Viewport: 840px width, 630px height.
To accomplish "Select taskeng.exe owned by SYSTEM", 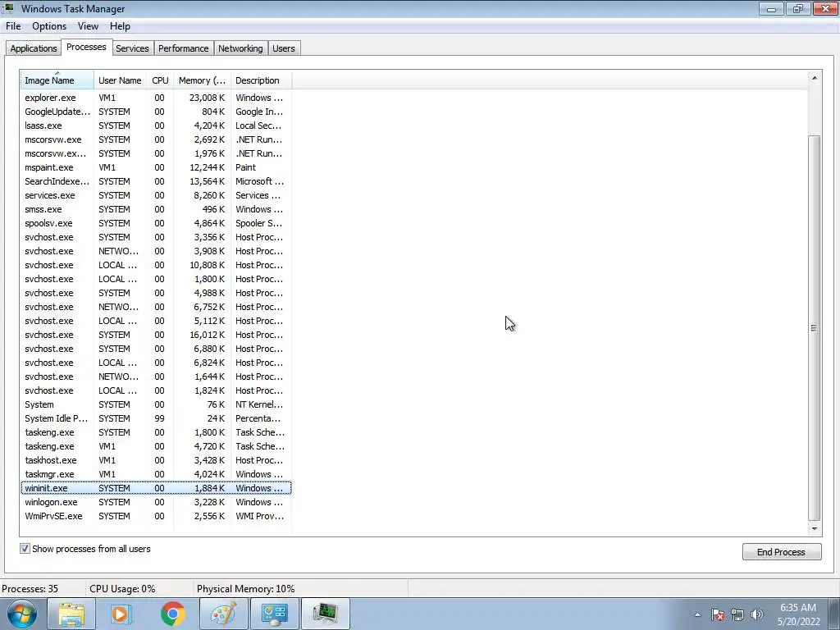I will coord(156,432).
